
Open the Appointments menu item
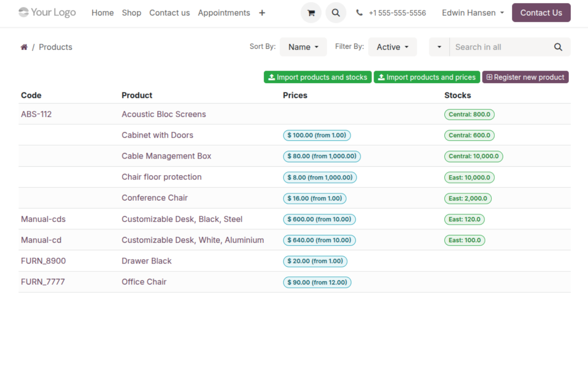coord(224,13)
